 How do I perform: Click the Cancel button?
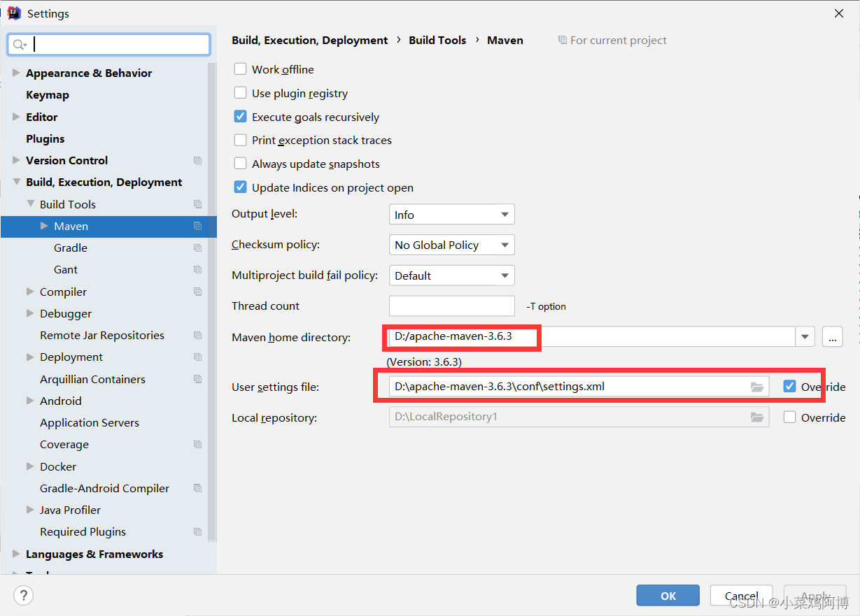click(x=741, y=596)
